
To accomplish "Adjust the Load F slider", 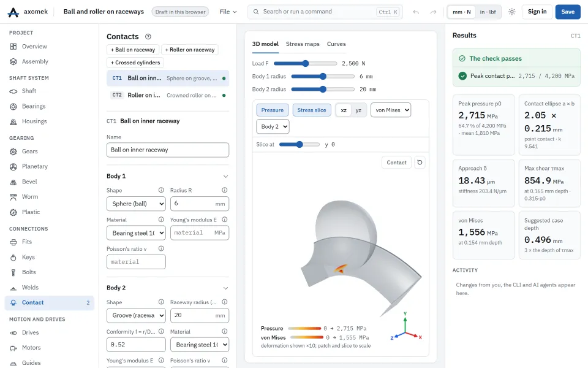I will pyautogui.click(x=305, y=63).
